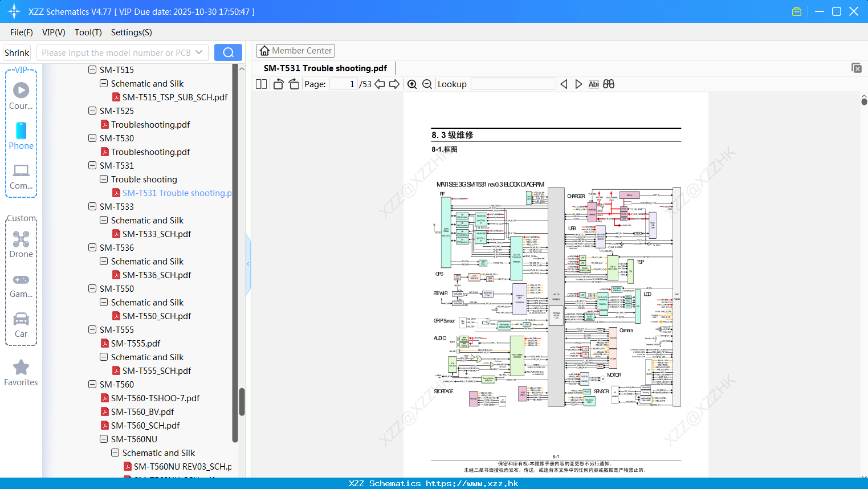The height and width of the screenshot is (489, 868).
Task: Open Troubleshooting.pdf under SM-T530
Action: [145, 152]
